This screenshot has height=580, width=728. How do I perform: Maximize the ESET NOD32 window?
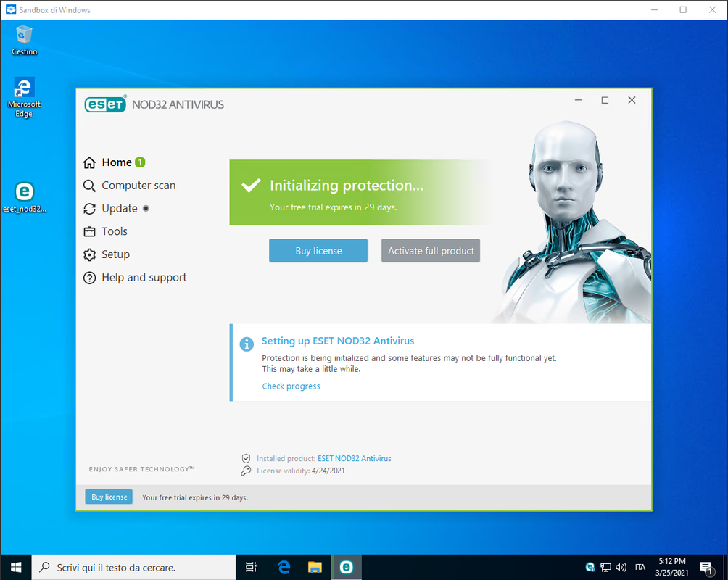(605, 100)
